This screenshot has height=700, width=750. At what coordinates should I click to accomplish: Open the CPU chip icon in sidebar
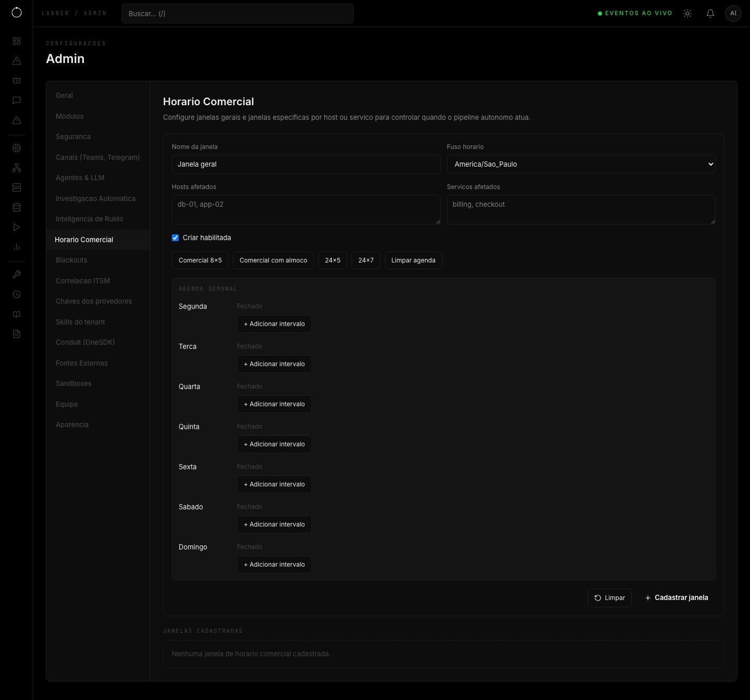[x=17, y=148]
